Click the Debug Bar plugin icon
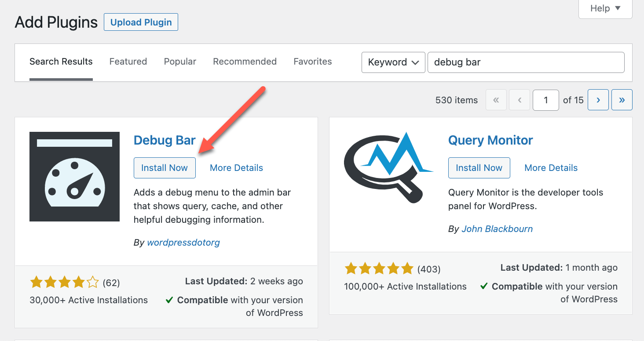 pos(75,177)
